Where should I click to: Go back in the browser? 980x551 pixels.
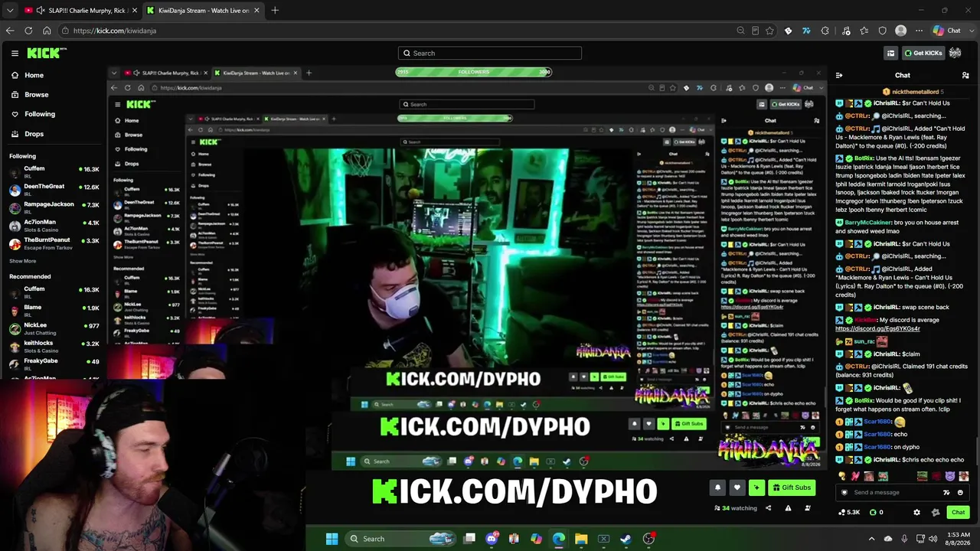[10, 31]
